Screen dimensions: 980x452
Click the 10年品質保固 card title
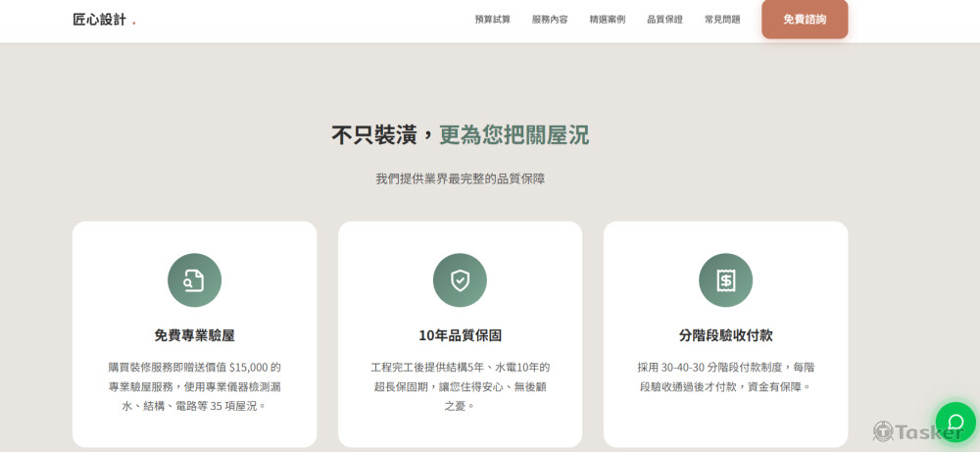point(460,335)
